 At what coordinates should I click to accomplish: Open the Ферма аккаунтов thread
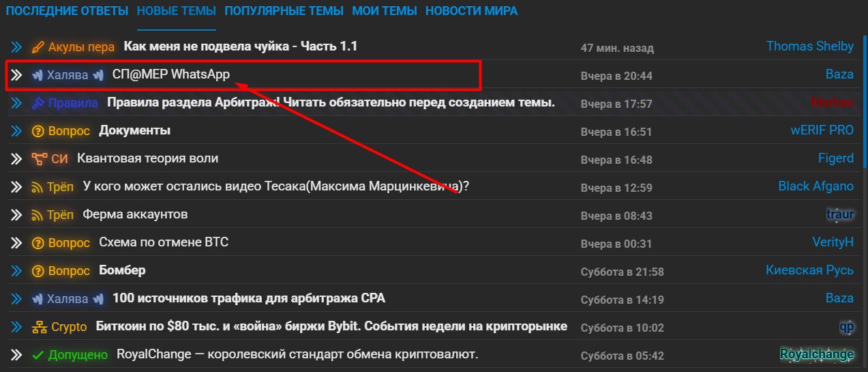pyautogui.click(x=135, y=214)
